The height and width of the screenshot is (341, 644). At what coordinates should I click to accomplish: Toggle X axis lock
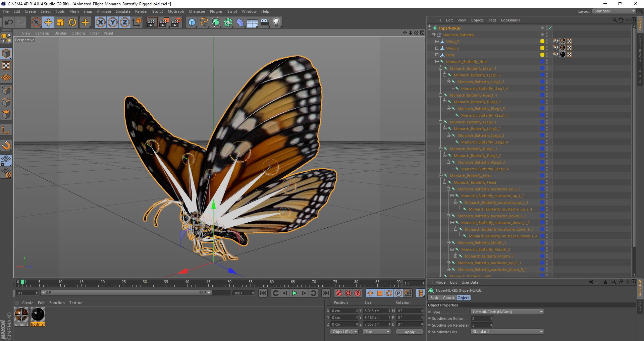(101, 22)
